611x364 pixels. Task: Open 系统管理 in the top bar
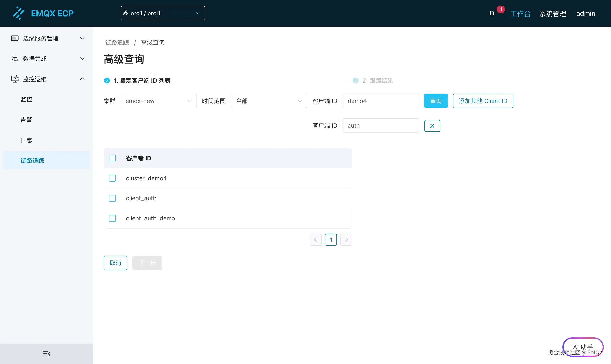(553, 13)
